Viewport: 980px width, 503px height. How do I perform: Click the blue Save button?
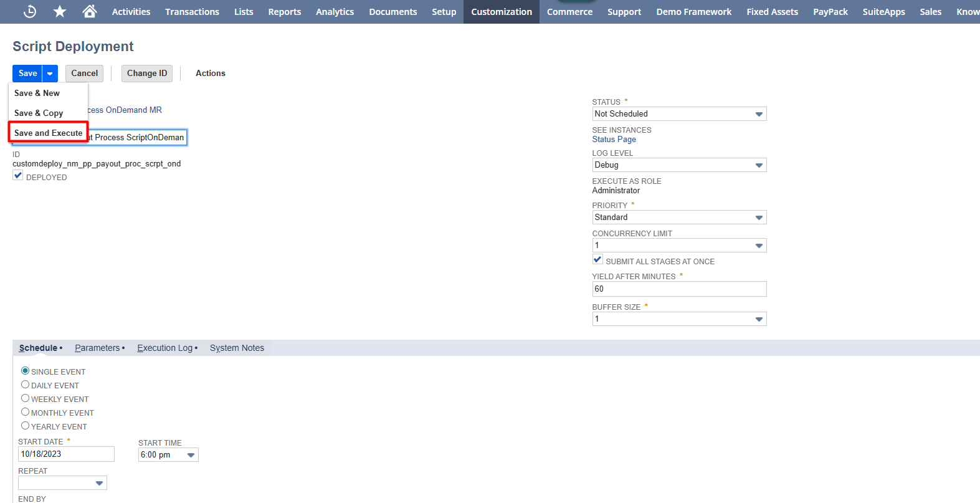point(27,74)
